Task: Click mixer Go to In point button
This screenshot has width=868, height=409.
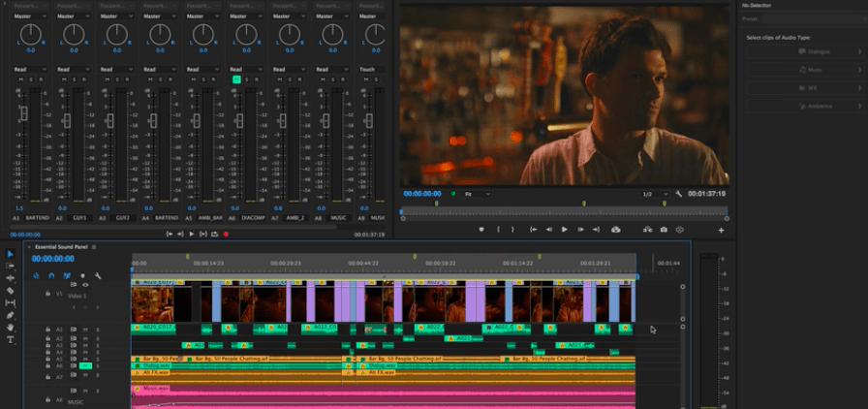Action: 170,234
